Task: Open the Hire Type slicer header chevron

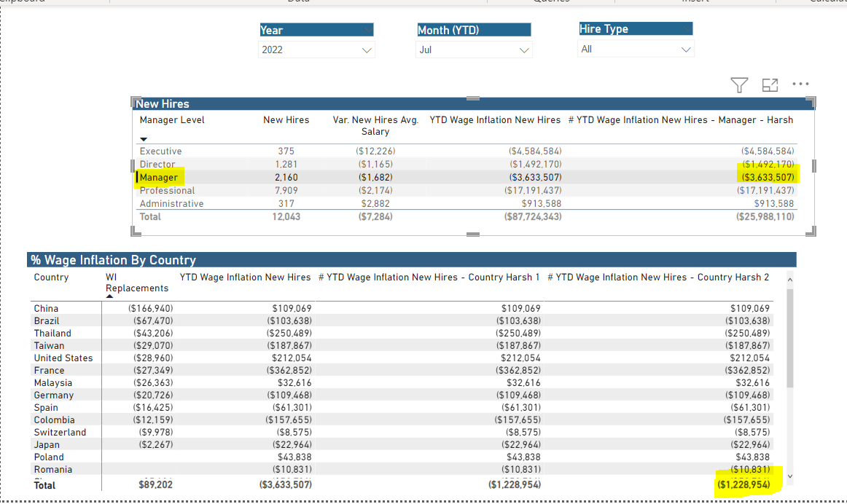Action: pyautogui.click(x=687, y=28)
